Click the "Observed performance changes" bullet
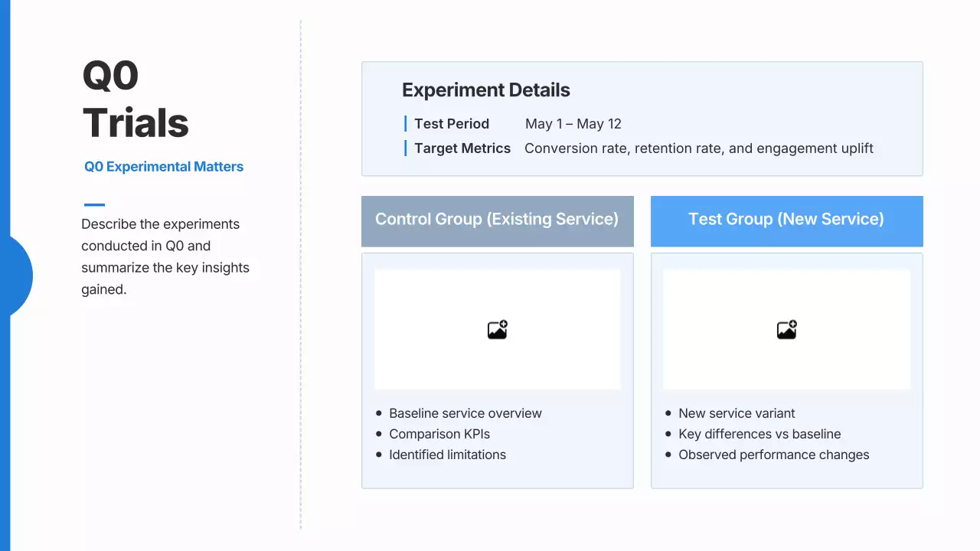The image size is (980, 551). [x=773, y=455]
